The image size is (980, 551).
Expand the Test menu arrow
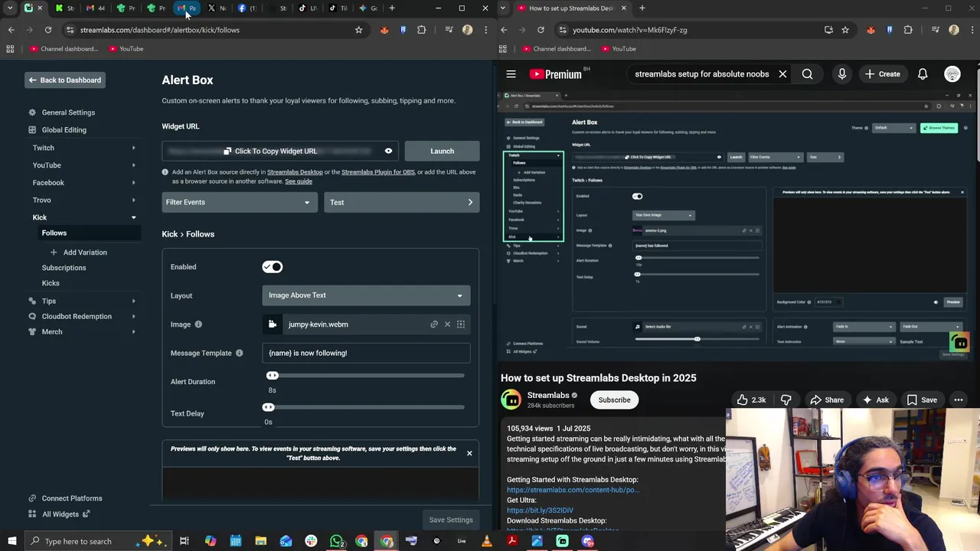click(x=470, y=202)
